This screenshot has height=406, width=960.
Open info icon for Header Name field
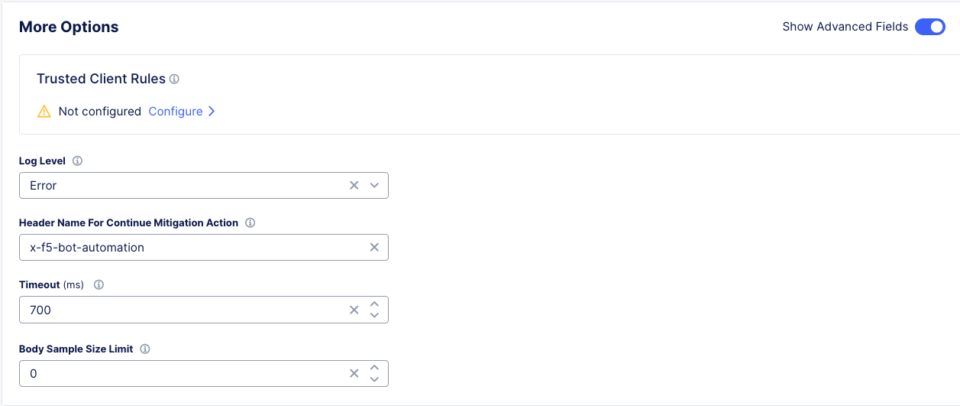click(x=250, y=223)
